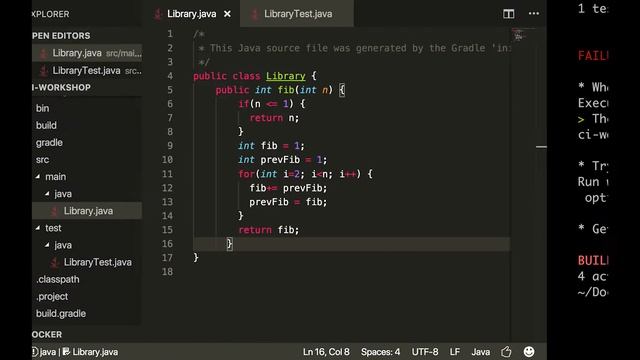This screenshot has height=360, width=640.
Task: Select the src folder
Action: click(x=42, y=160)
